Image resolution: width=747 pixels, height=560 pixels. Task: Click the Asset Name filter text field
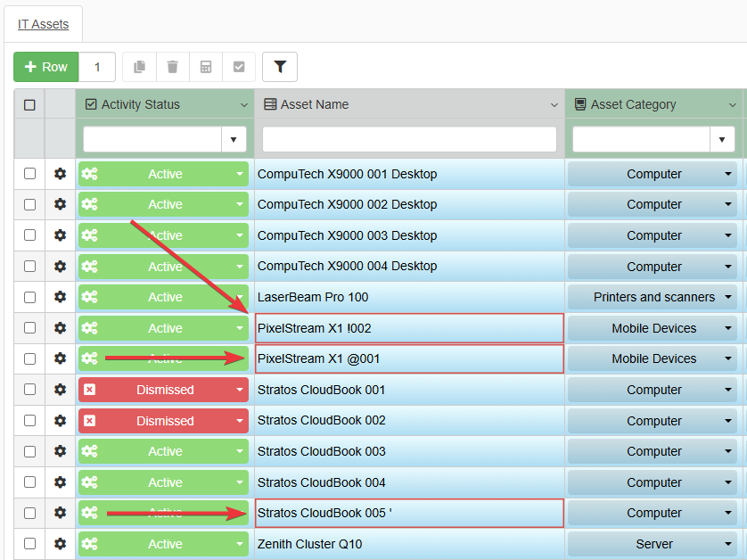[x=409, y=139]
